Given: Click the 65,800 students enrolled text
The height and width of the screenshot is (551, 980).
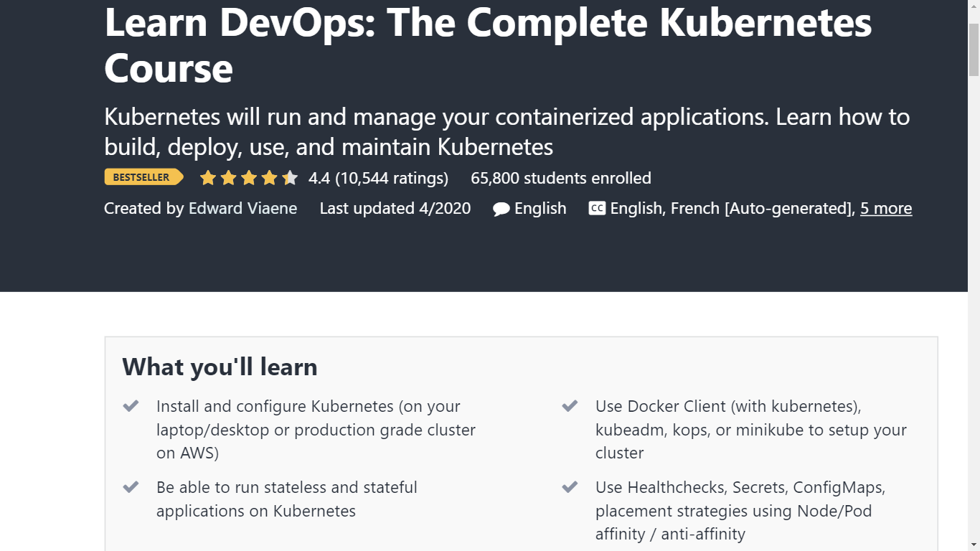Looking at the screenshot, I should 561,178.
